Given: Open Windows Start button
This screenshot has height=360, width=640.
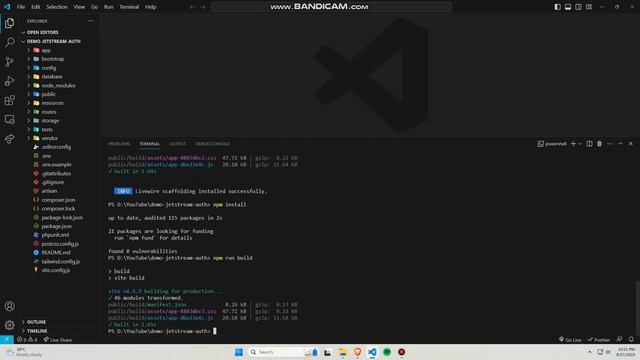Looking at the screenshot, I should [239, 352].
